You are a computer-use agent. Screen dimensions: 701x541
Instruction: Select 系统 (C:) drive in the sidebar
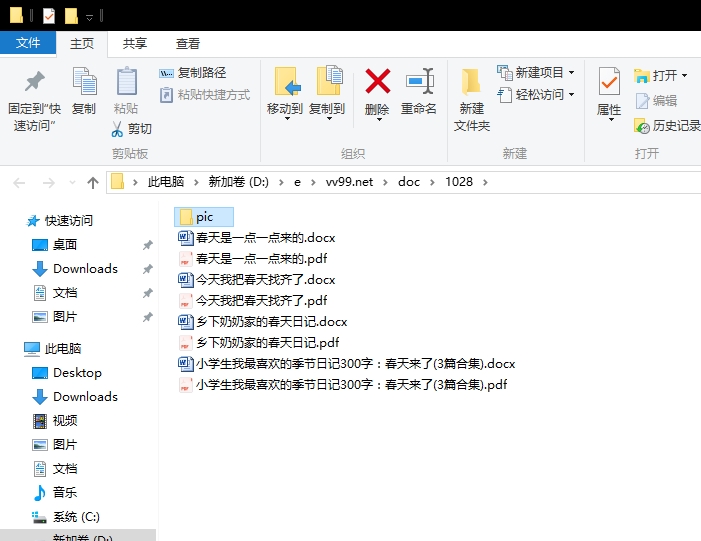pos(66,517)
